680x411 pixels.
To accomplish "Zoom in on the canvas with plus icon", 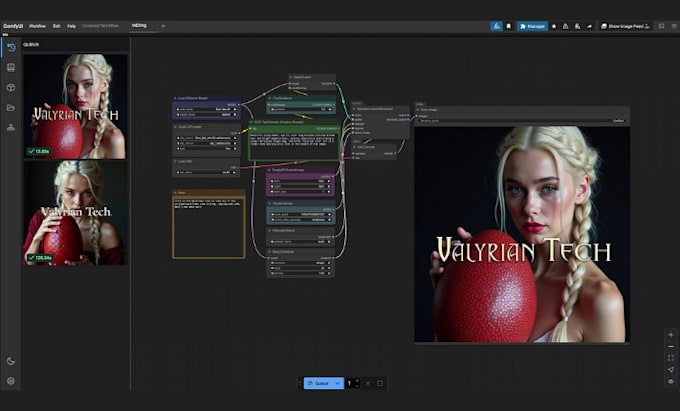I will (x=670, y=334).
